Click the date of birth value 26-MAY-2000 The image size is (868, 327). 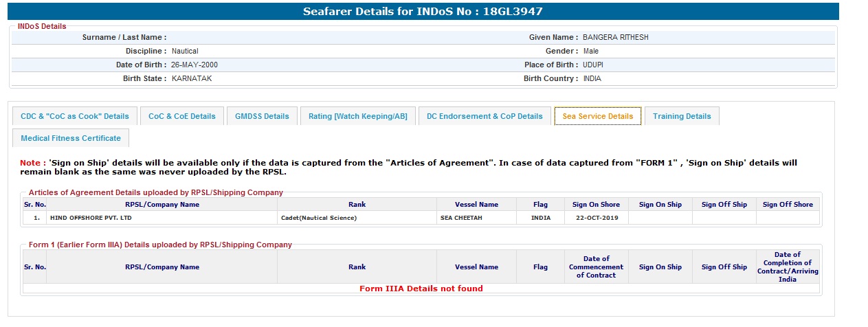pos(194,65)
